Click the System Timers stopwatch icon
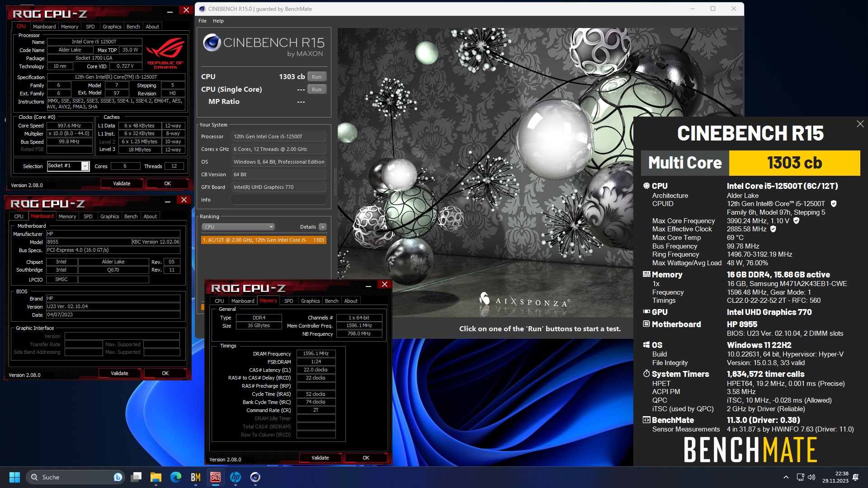 click(x=646, y=374)
